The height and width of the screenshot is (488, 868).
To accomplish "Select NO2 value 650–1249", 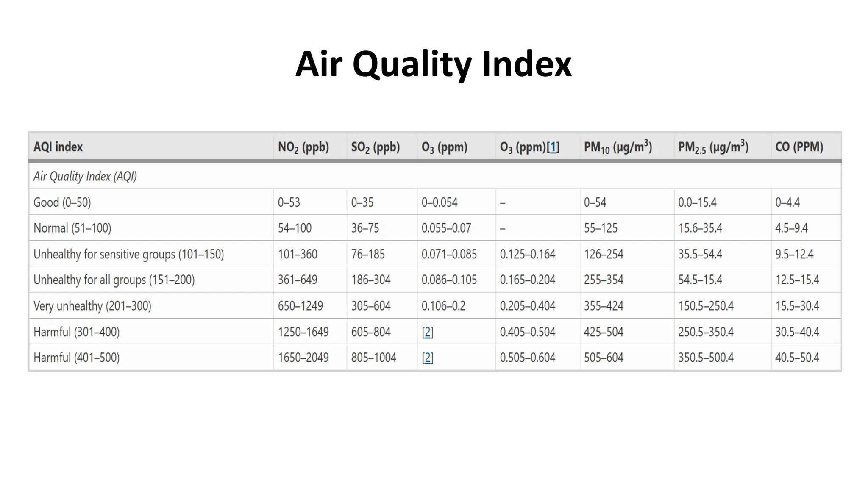I will pos(300,306).
